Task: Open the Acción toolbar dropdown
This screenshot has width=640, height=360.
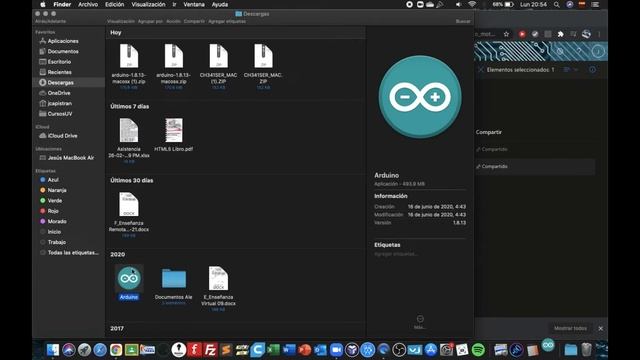Action: tap(173, 21)
